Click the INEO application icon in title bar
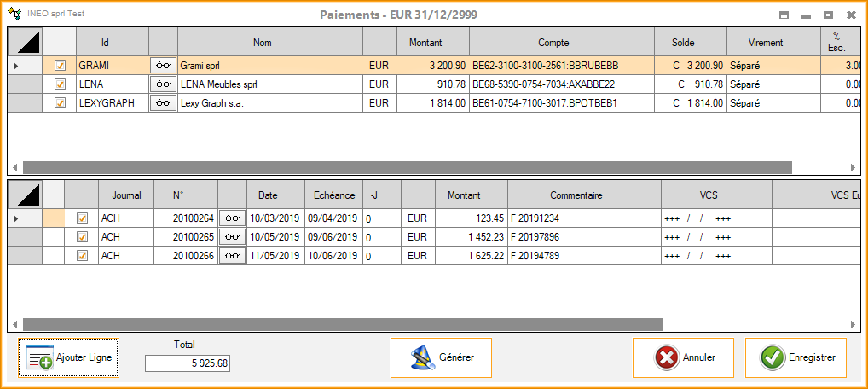868x389 pixels. pyautogui.click(x=14, y=15)
